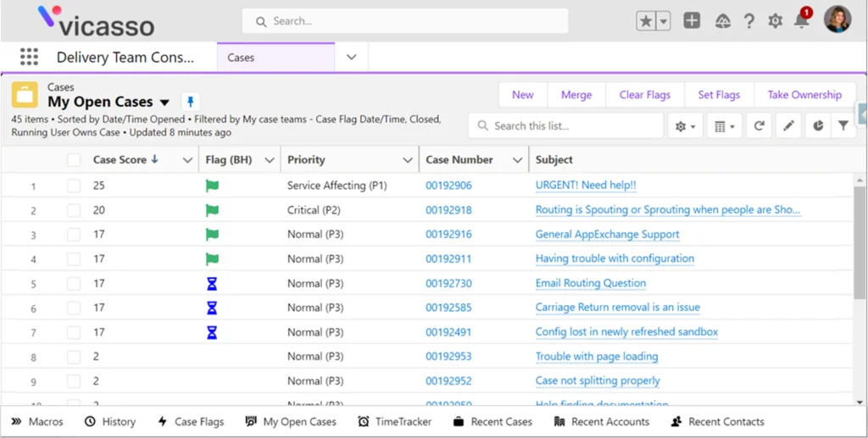Open Recent Contacts in the utility bar

(x=717, y=422)
